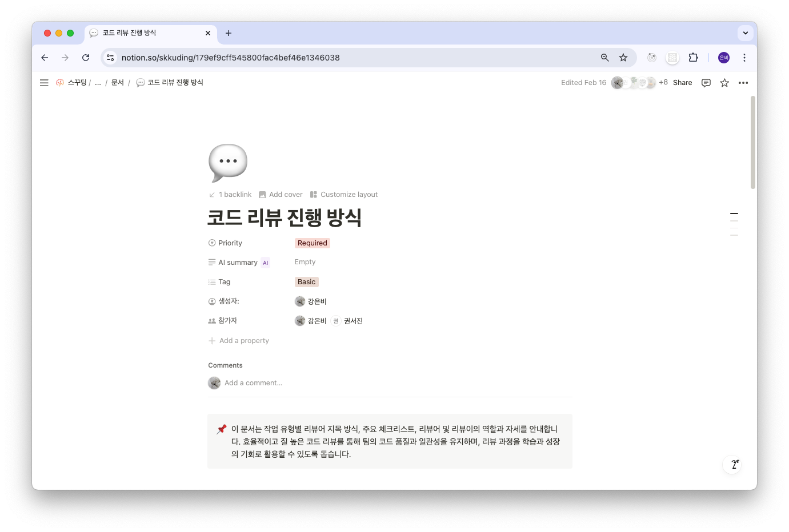Image resolution: width=789 pixels, height=532 pixels.
Task: Open the Notion sidebar hamburger menu
Action: tap(44, 83)
